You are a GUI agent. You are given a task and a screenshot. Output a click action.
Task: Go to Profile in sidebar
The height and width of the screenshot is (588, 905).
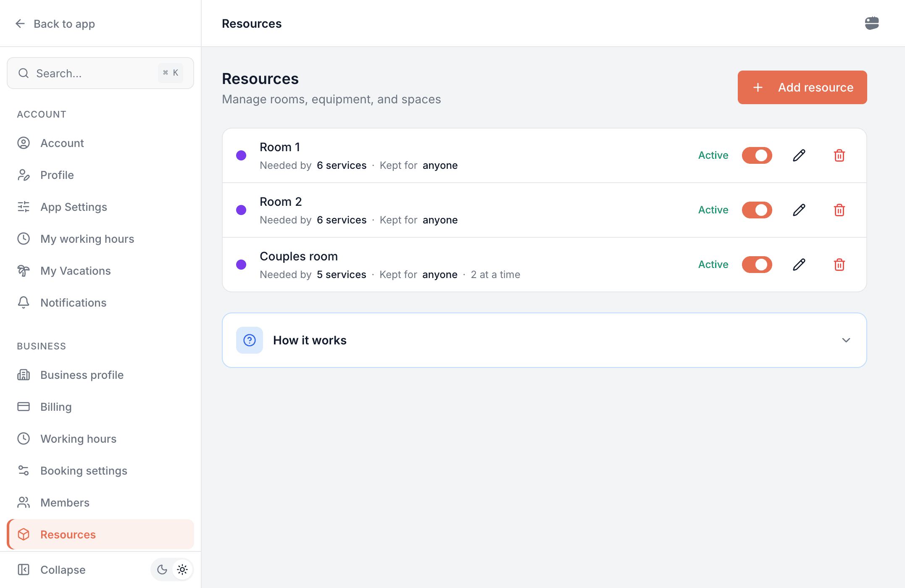100,175
